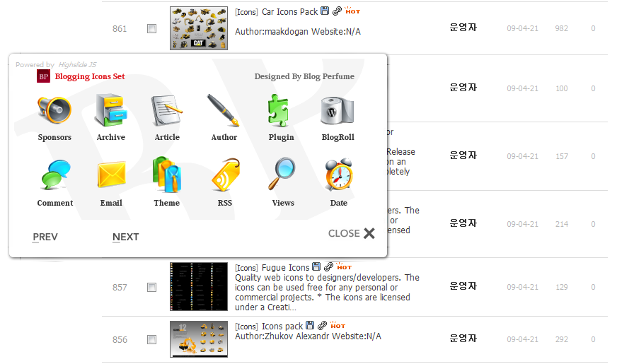Check the checkbox for post 857
Screen dimensions: 617x364
(151, 288)
